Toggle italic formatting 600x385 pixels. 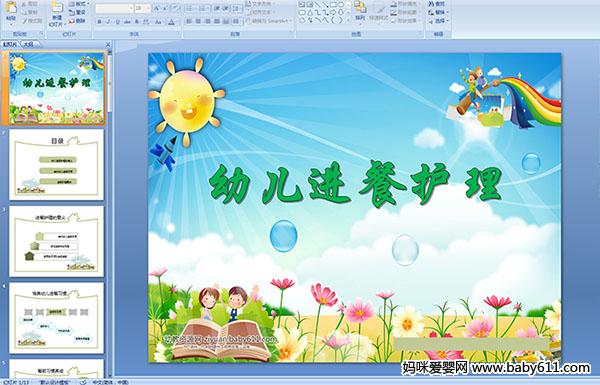tap(108, 22)
